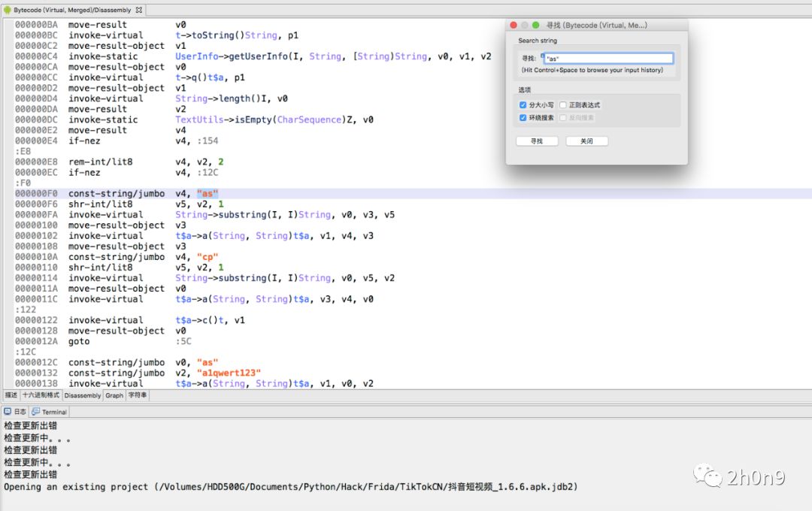The height and width of the screenshot is (511, 812).
Task: Click the Opening an existing project log line
Action: (290, 487)
